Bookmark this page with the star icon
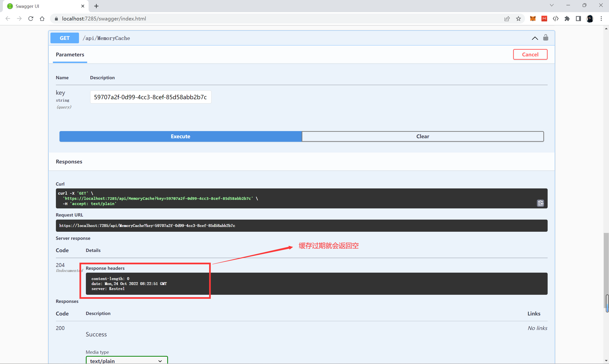 (518, 19)
